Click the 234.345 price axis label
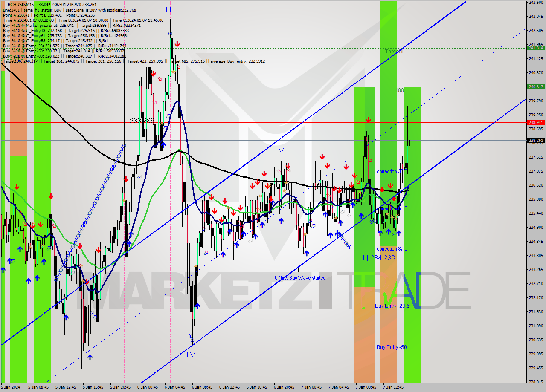Screen dimensions: 546x392 click(x=536, y=242)
